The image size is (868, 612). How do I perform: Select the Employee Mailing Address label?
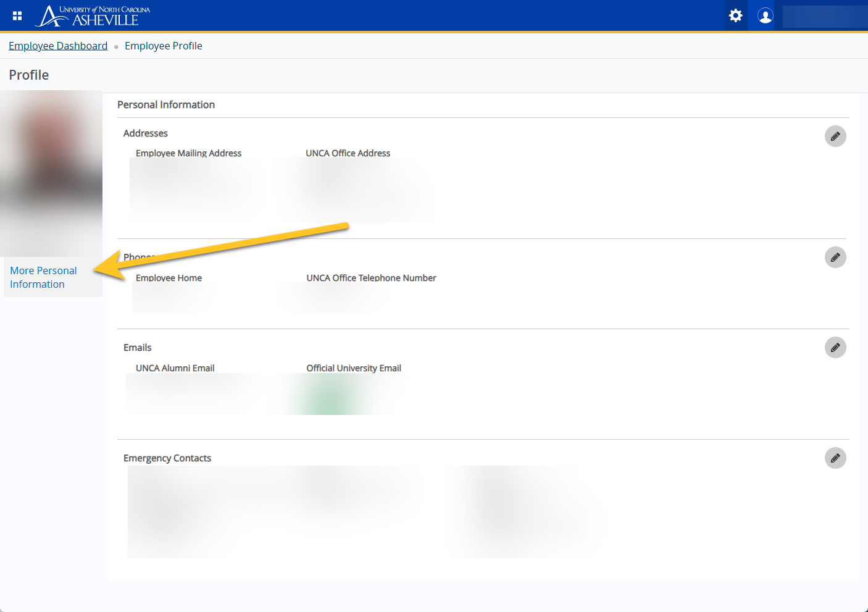188,153
